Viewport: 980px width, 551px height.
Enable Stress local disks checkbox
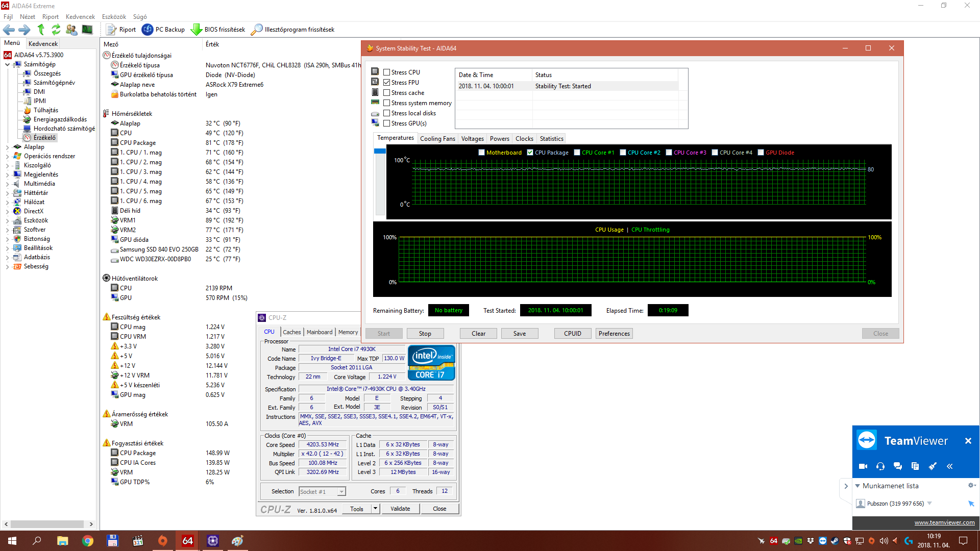(x=387, y=113)
